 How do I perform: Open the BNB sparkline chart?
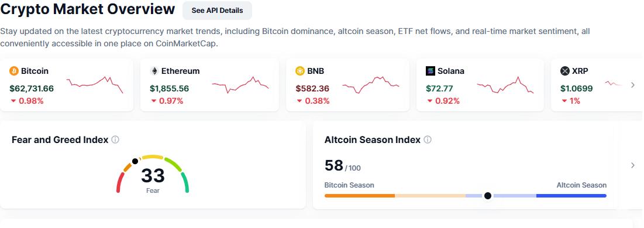coord(371,85)
